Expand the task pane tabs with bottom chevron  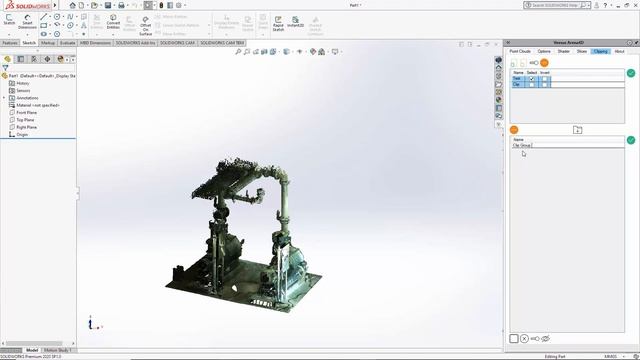pyautogui.click(x=499, y=124)
